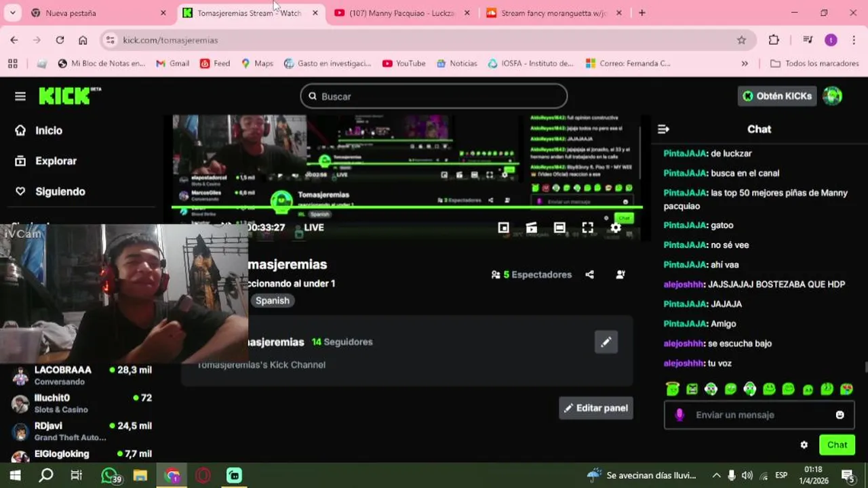868x488 pixels.
Task: Click the user icon next to share
Action: pyautogui.click(x=620, y=274)
